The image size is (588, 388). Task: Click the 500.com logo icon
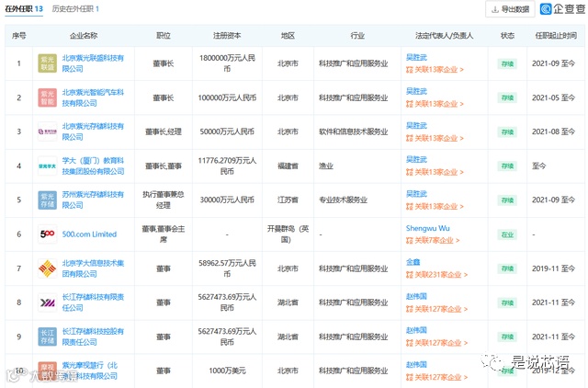pos(47,234)
